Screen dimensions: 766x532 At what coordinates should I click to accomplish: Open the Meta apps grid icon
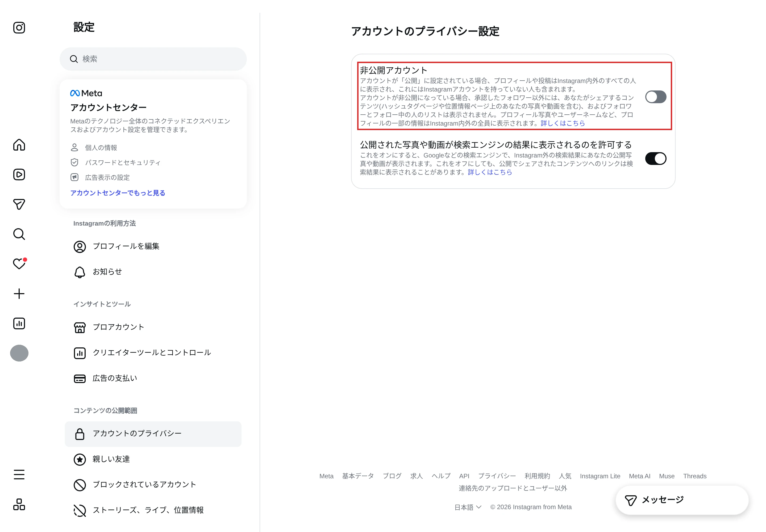point(19,504)
